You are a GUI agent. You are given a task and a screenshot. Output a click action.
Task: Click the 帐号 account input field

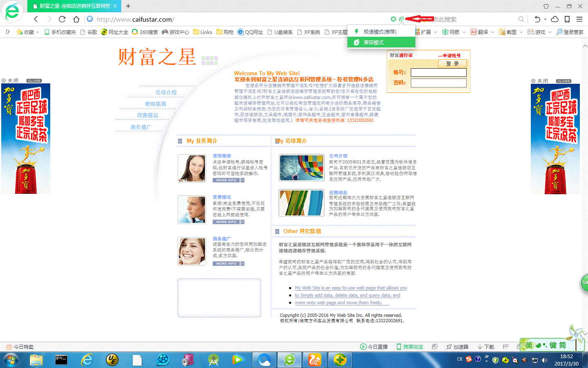pos(438,73)
